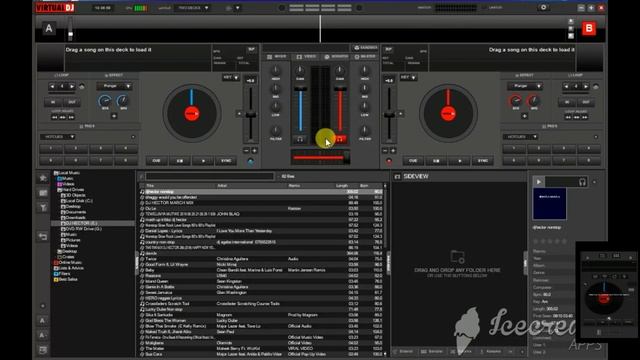Viewport: 640px width, 360px height.
Task: Click the back arrow icon in the browser sidebar
Action: [x=43, y=236]
